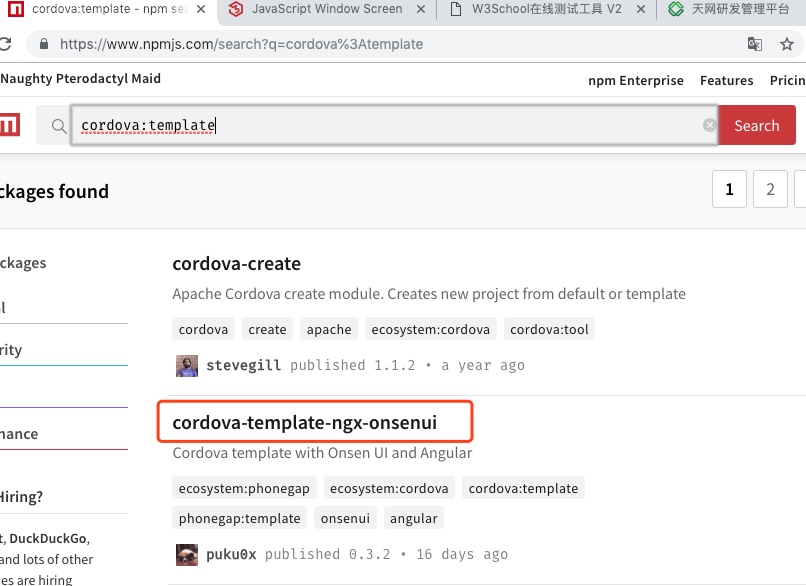
Task: Click the apache keyword tag
Action: click(329, 329)
